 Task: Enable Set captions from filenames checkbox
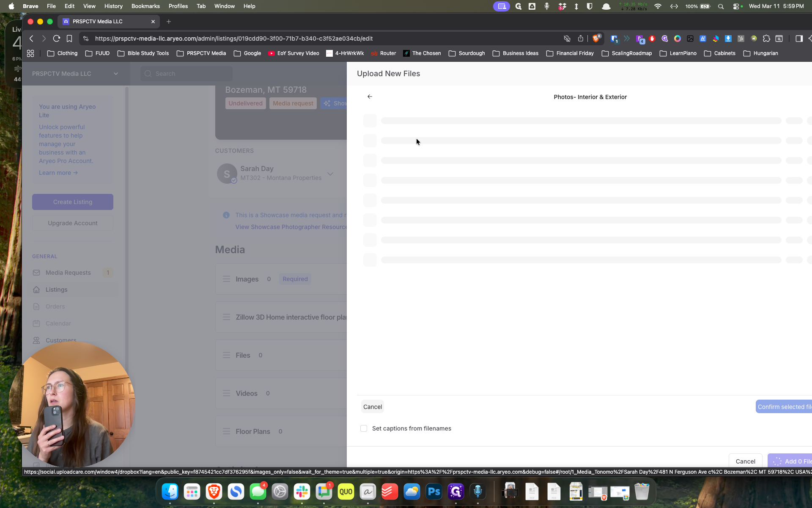click(x=364, y=428)
